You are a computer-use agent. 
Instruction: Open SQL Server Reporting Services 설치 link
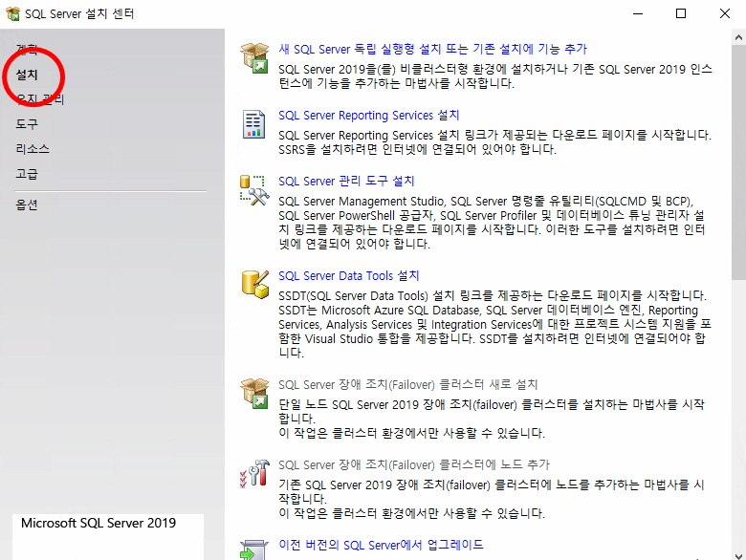[x=369, y=115]
